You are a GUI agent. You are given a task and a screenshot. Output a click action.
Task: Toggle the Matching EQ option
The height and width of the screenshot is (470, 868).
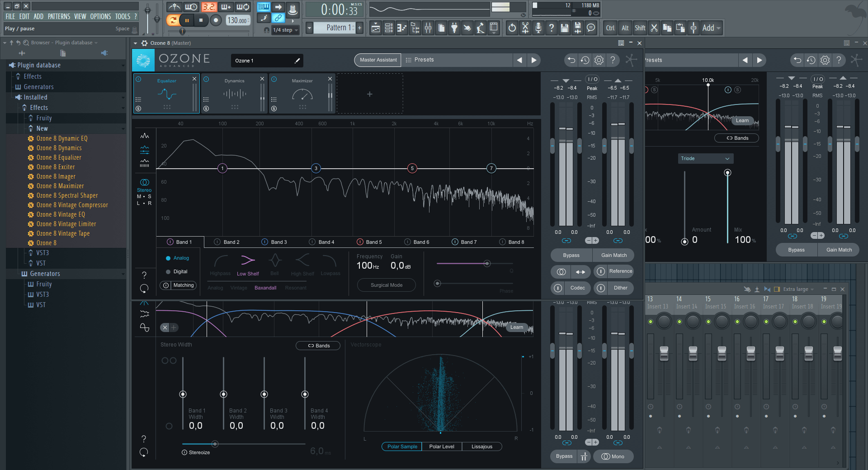click(178, 285)
